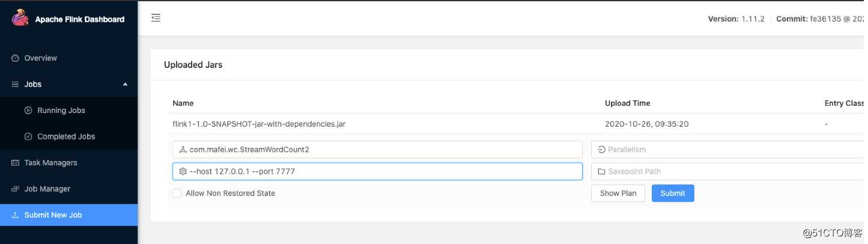Click the Apache Flink squirrel logo
This screenshot has height=244, width=868.
(20, 17)
